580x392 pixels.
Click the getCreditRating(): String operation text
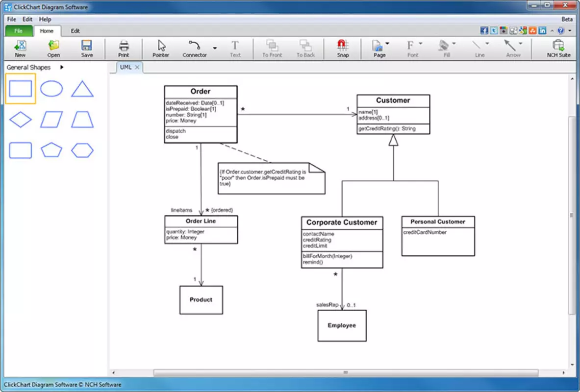coord(387,129)
